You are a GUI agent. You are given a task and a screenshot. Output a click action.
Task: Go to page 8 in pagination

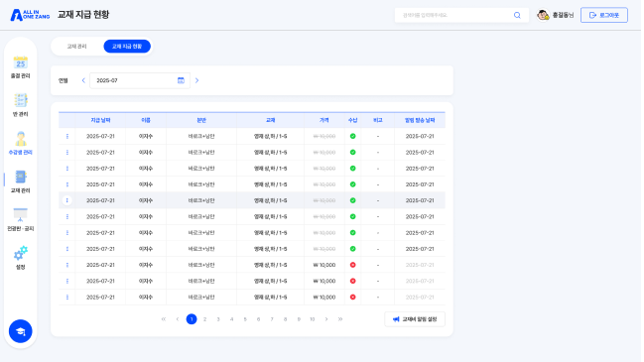pyautogui.click(x=285, y=319)
